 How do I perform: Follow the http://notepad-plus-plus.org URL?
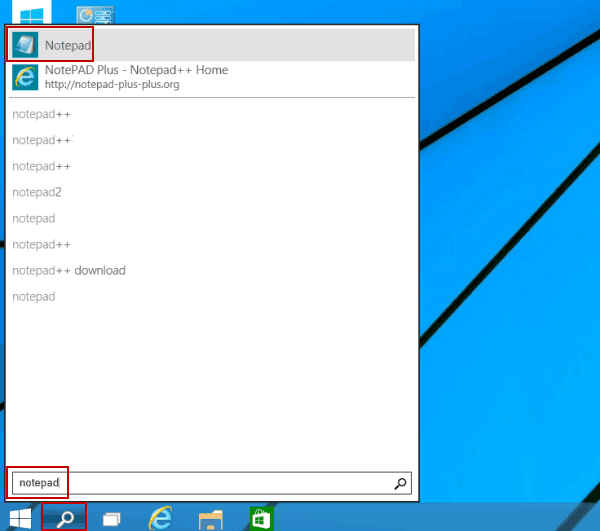112,84
